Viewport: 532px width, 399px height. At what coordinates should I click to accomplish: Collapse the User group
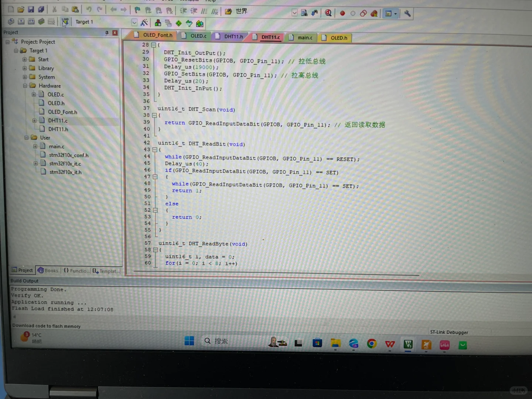26,137
